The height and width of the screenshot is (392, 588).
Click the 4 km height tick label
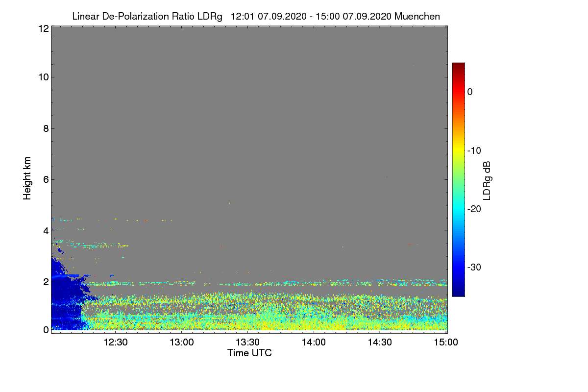point(45,230)
